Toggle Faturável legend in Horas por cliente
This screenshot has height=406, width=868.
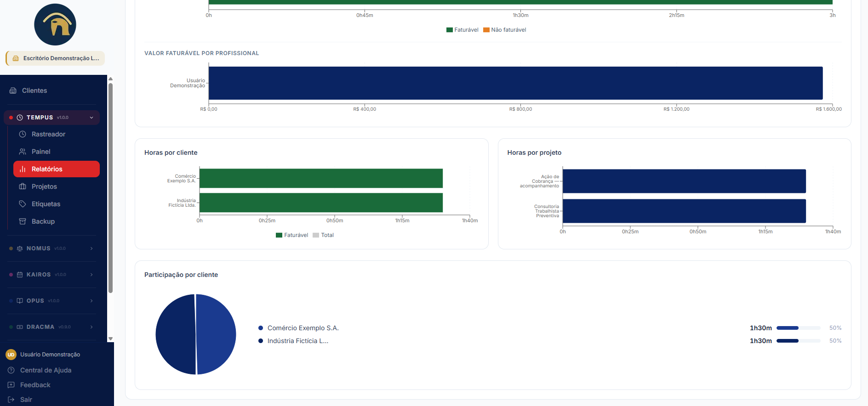click(x=292, y=235)
